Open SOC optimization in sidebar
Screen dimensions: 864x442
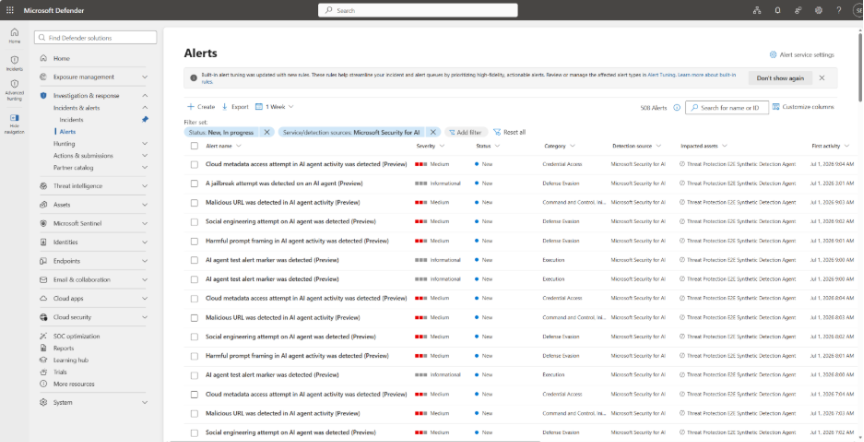click(x=77, y=336)
